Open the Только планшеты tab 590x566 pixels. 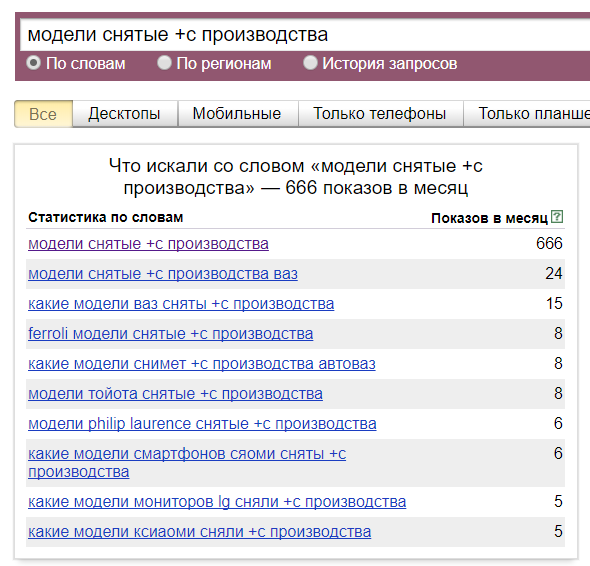(x=527, y=114)
